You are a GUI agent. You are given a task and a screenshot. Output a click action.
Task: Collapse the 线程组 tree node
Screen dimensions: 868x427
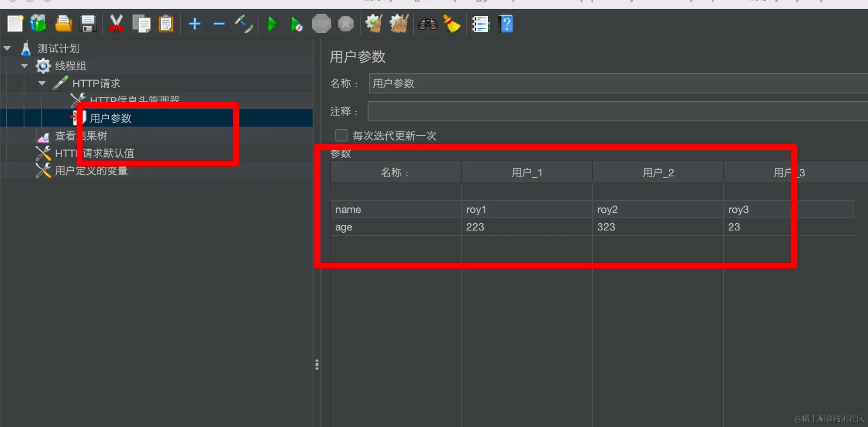click(x=24, y=66)
